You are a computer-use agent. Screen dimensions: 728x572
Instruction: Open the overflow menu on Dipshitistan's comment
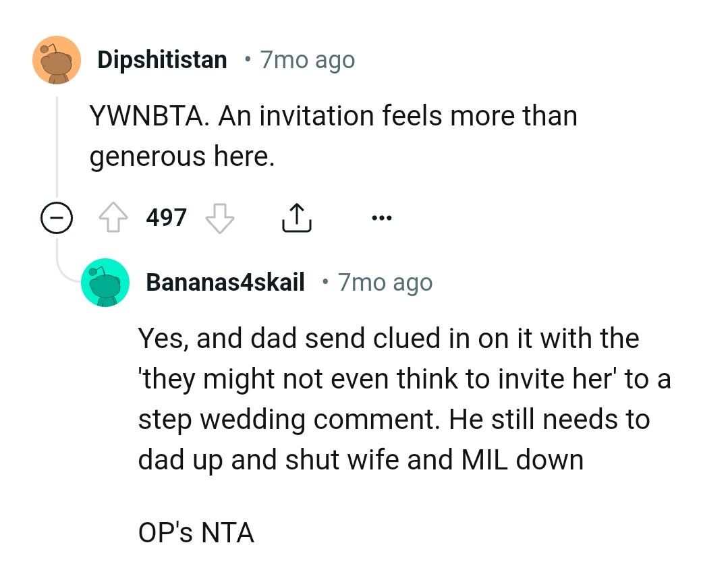click(382, 217)
